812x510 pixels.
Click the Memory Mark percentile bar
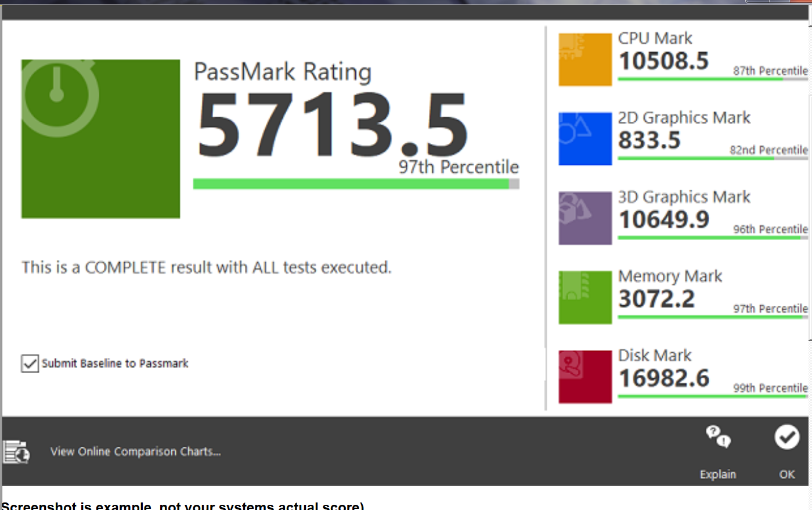point(713,317)
